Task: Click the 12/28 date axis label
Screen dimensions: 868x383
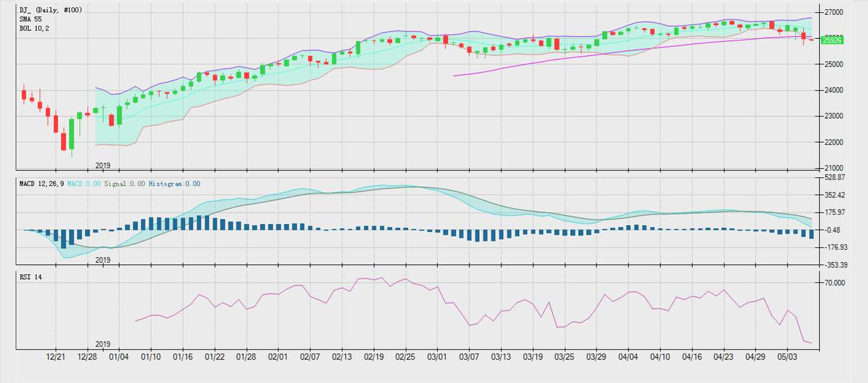Action: click(87, 357)
